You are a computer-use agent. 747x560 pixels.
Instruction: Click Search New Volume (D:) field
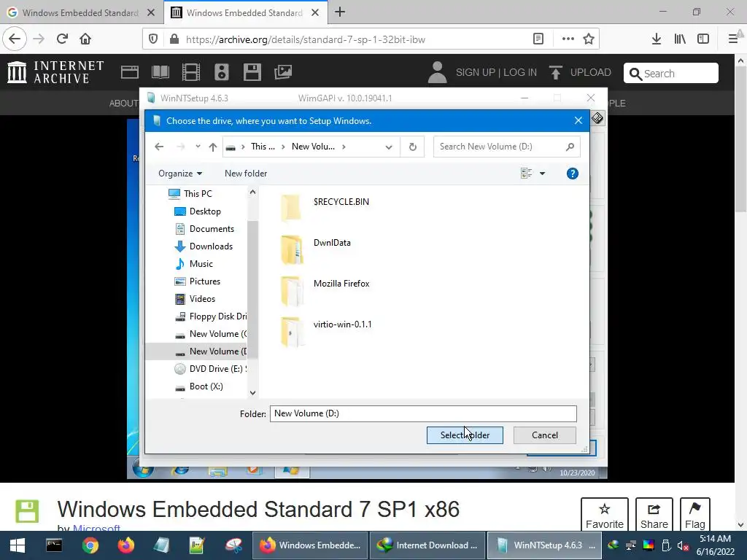click(x=507, y=147)
